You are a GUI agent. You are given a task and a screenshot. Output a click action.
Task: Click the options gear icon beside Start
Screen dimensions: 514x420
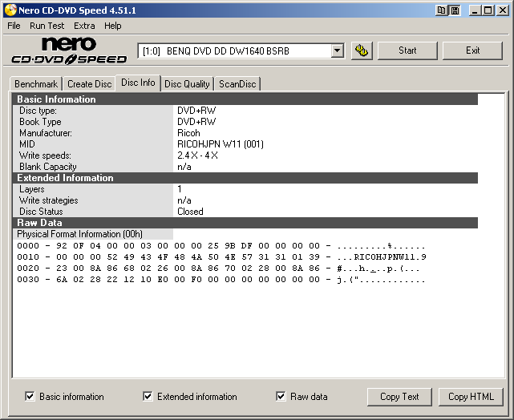click(x=362, y=50)
